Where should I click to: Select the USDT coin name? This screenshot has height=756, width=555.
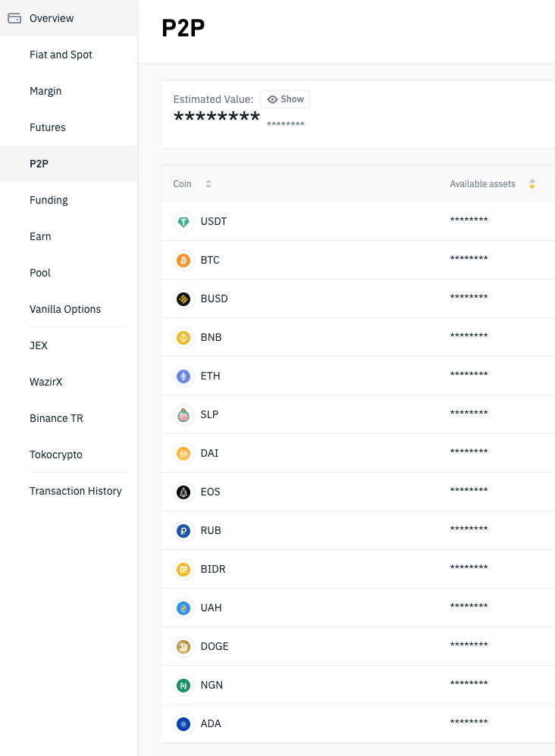[x=214, y=221]
